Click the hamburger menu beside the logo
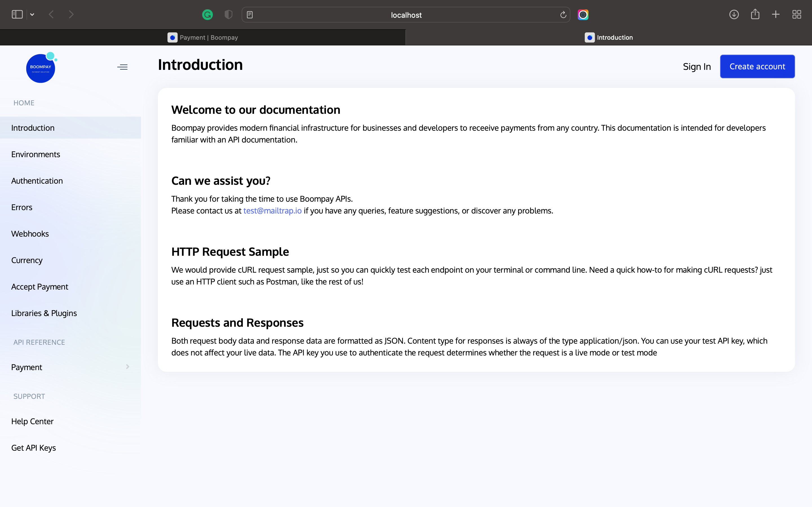The height and width of the screenshot is (507, 812). (122, 67)
